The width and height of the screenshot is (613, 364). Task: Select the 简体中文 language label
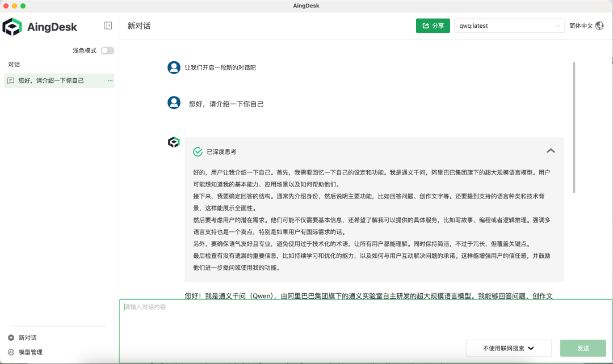coord(581,26)
